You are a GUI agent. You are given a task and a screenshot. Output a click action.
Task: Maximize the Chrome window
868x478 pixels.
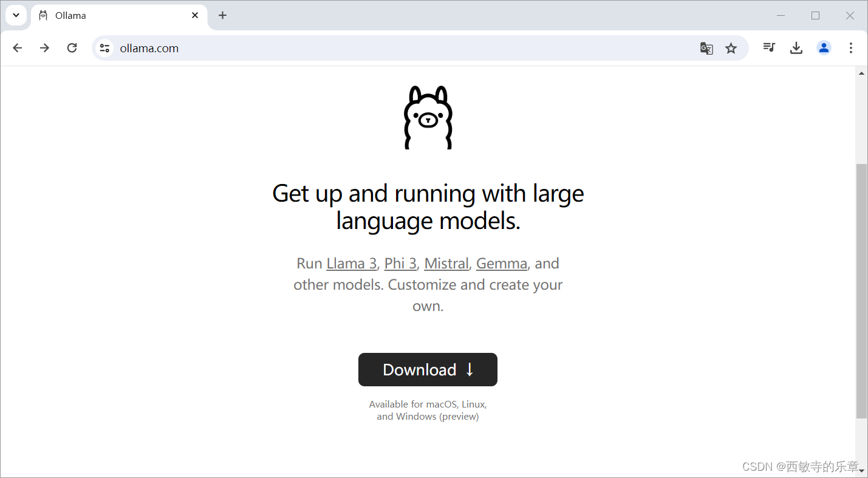click(x=816, y=15)
